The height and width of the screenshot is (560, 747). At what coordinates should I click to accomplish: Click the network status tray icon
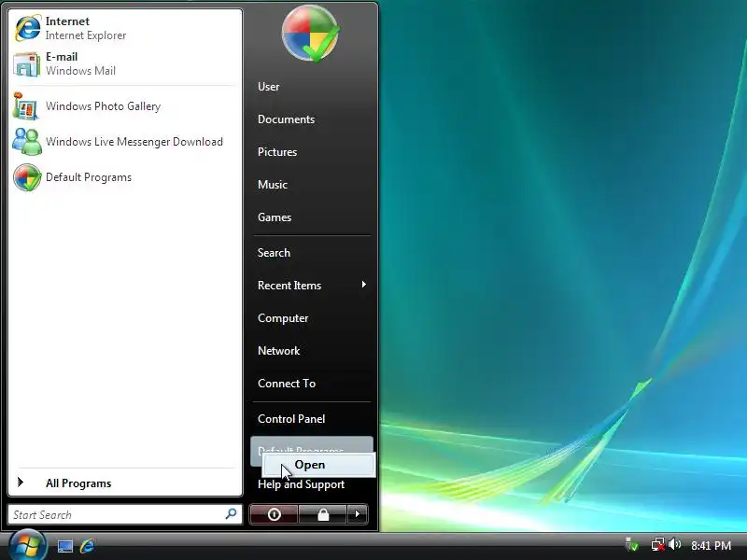click(x=657, y=544)
